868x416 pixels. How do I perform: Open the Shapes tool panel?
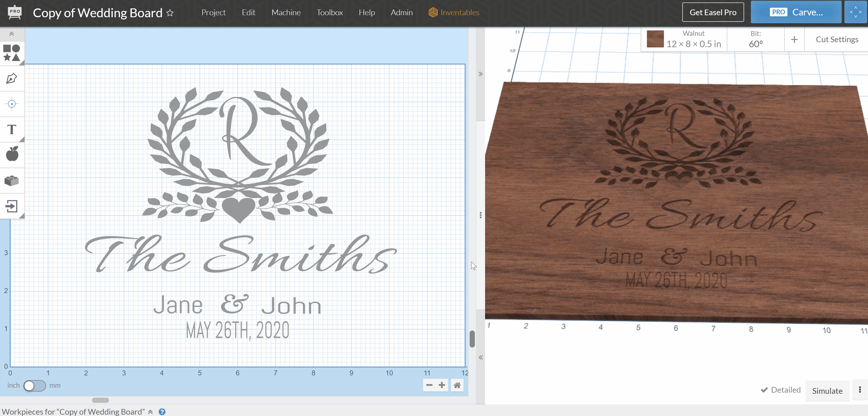point(12,53)
